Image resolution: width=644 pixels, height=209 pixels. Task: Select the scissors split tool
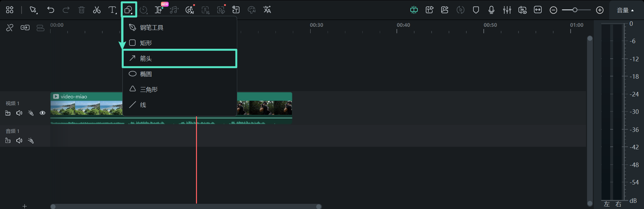[x=97, y=10]
